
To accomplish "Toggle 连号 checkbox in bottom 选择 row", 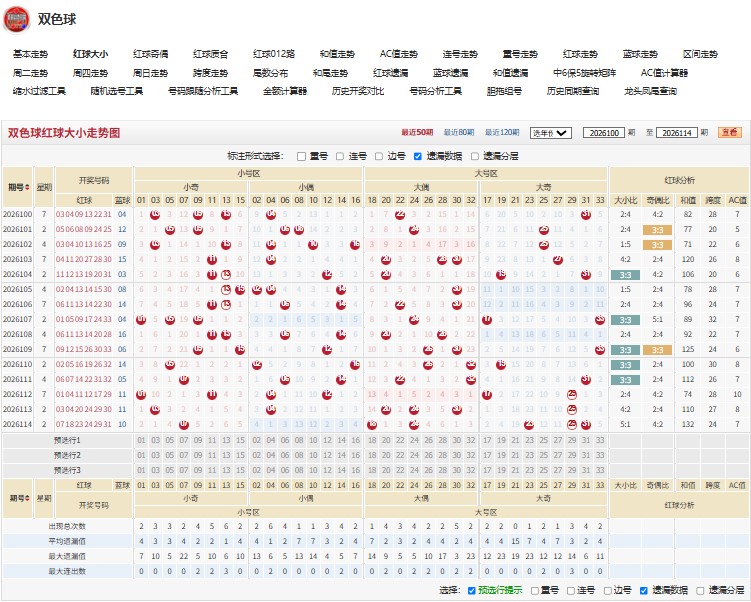I will click(571, 591).
